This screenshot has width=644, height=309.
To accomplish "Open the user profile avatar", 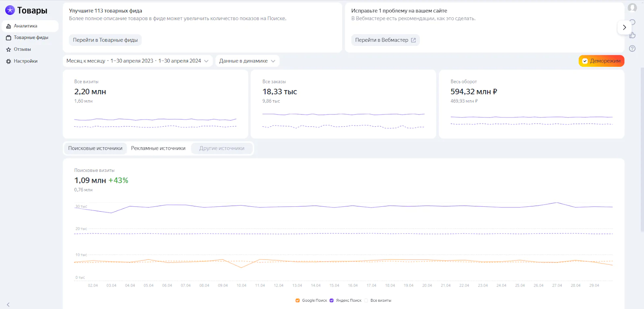I will [632, 8].
